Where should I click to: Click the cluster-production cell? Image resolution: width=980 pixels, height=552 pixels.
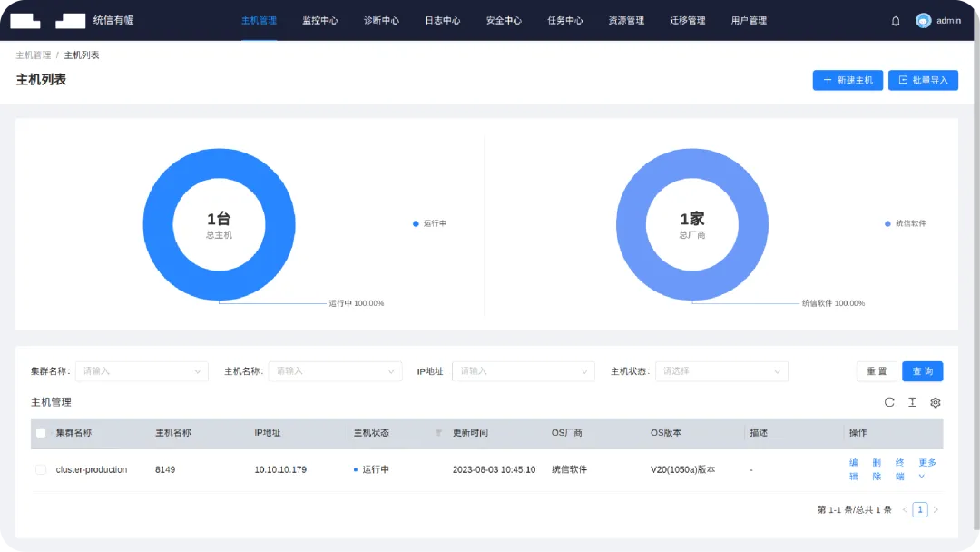[x=92, y=469]
